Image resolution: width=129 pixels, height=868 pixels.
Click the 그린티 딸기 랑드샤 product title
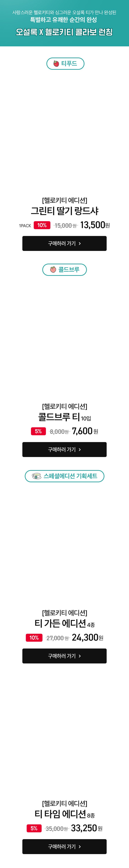tap(64, 211)
